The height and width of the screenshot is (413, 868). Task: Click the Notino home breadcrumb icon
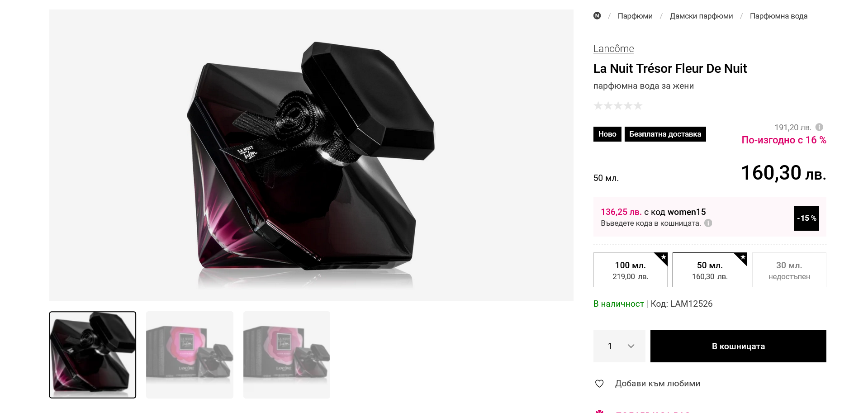click(597, 16)
